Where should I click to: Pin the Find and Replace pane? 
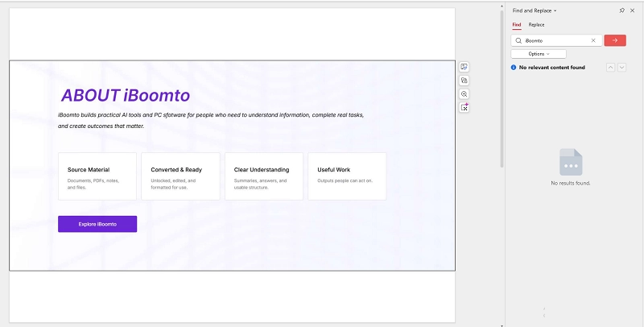coord(621,10)
